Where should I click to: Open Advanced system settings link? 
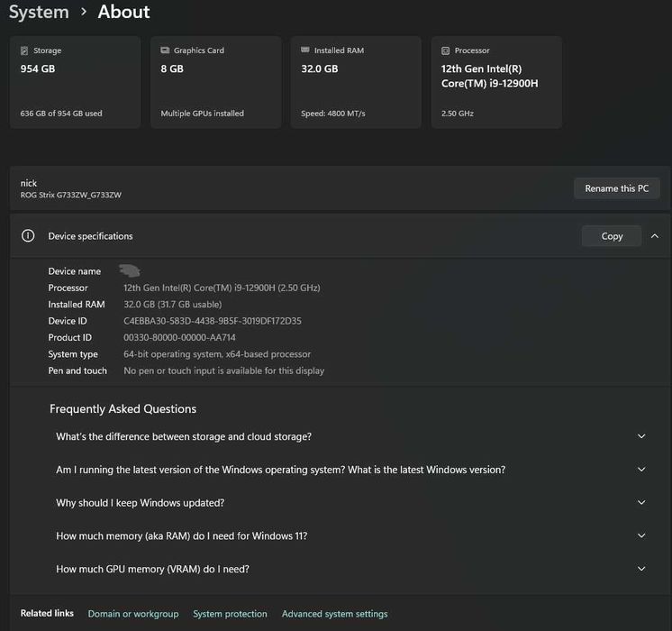(335, 614)
